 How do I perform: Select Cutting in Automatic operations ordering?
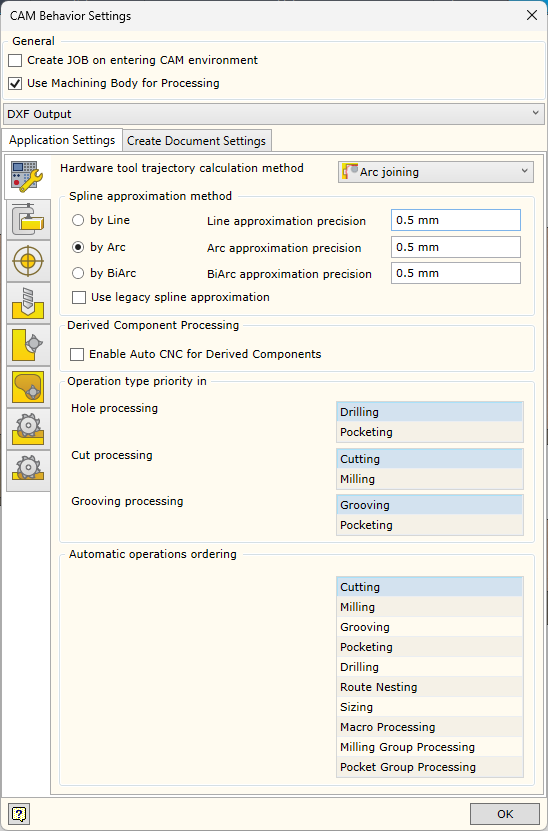pyautogui.click(x=430, y=587)
